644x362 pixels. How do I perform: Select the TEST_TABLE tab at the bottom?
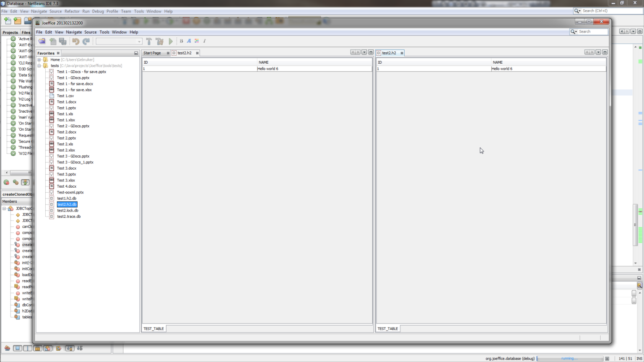pos(153,328)
